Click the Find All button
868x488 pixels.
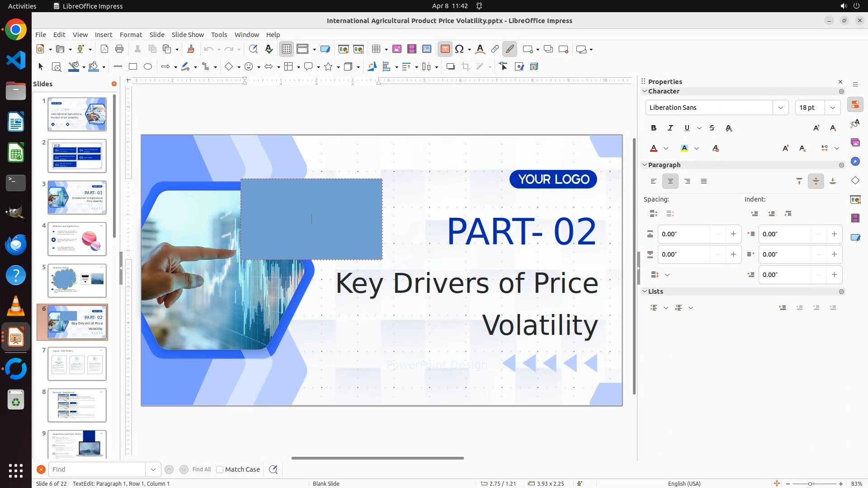201,469
